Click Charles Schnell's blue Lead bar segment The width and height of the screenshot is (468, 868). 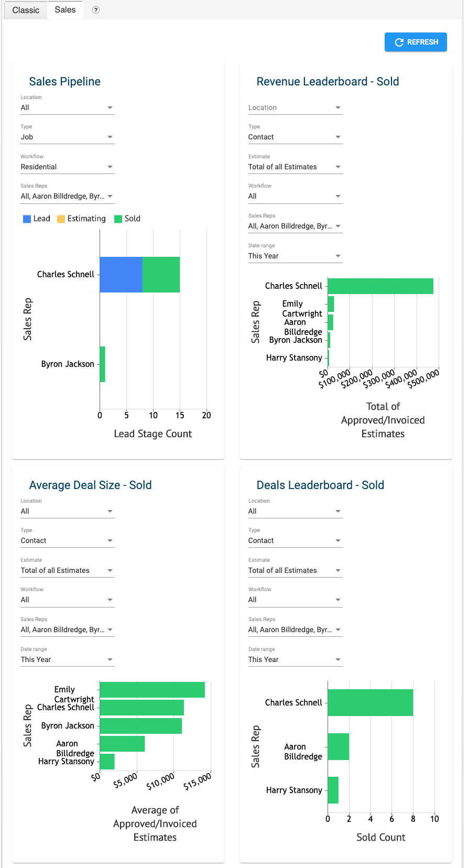[x=121, y=275]
